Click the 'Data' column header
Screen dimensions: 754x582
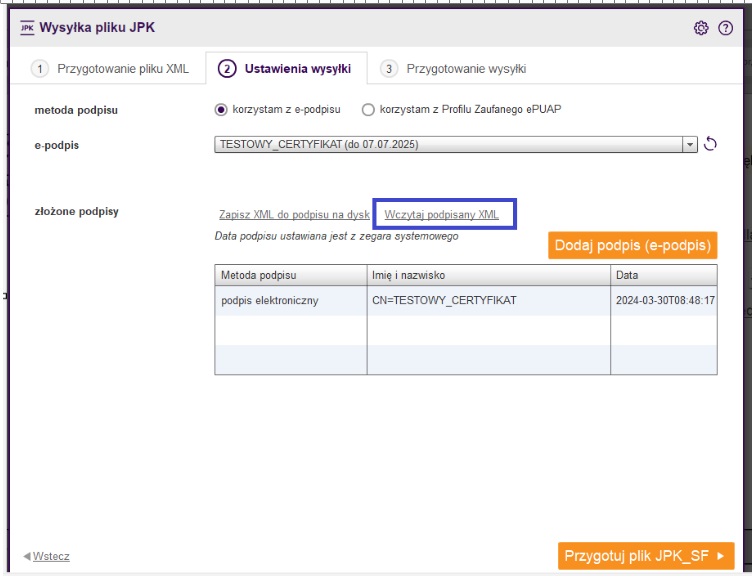coord(664,275)
